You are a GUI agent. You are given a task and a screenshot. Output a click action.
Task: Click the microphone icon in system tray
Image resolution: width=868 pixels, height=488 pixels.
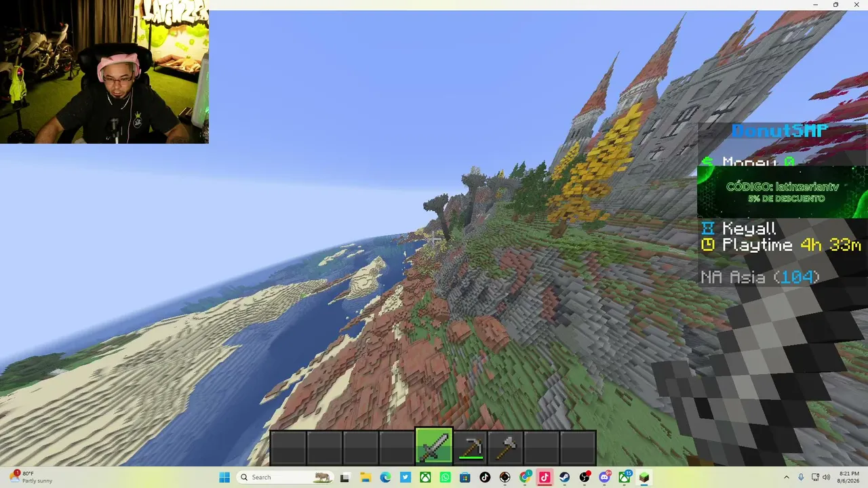801,477
